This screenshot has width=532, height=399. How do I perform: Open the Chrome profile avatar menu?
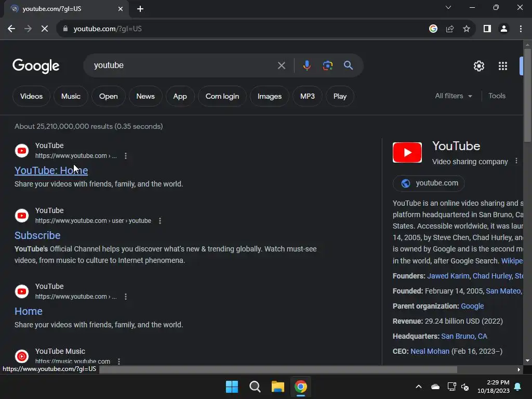[504, 29]
